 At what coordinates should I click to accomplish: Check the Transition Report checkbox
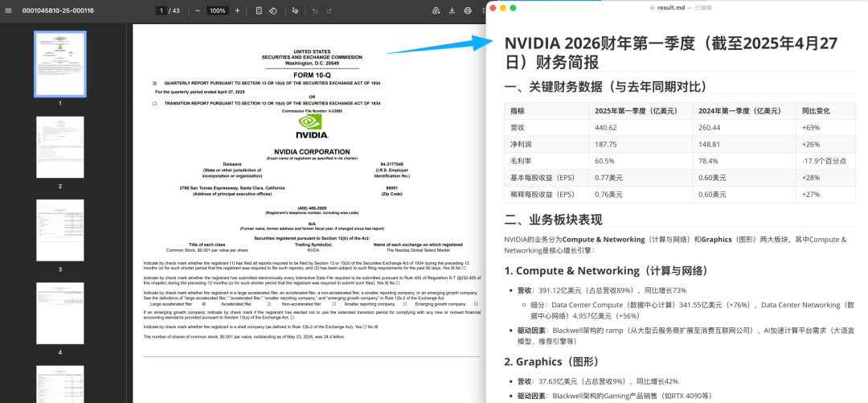tap(155, 104)
